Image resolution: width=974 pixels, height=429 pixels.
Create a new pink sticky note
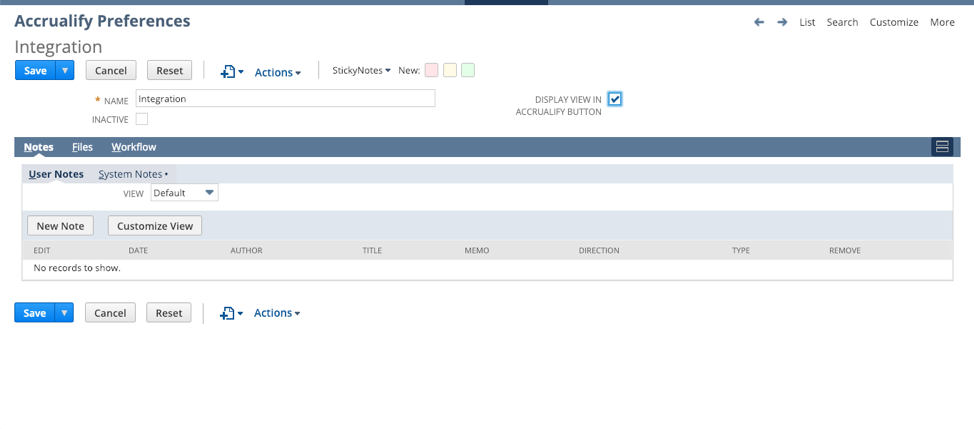click(432, 70)
